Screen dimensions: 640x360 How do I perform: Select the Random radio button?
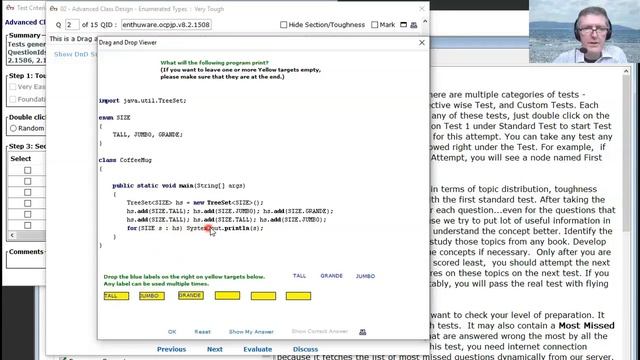(13, 128)
